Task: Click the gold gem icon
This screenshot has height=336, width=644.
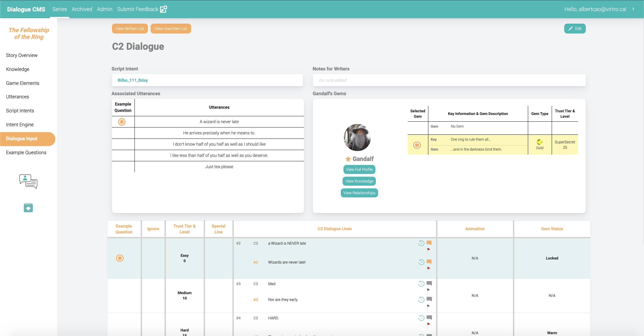Action: point(539,142)
